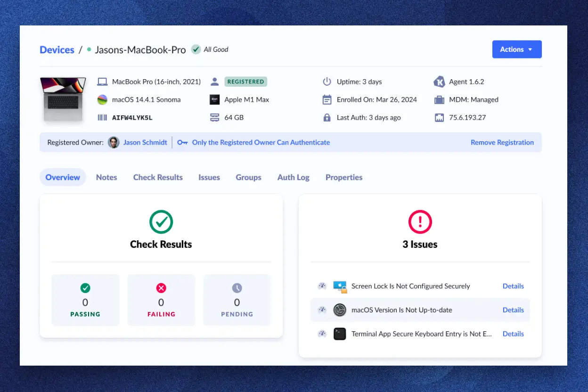The image size is (588, 392).
Task: Click the Terminal app icon in the issues list
Action: click(x=340, y=334)
